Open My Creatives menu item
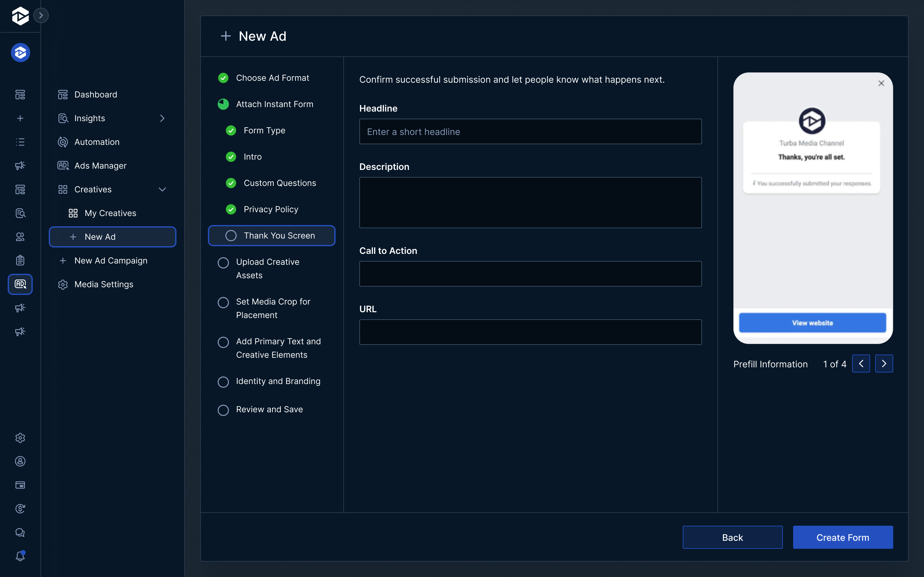The image size is (924, 577). (110, 213)
